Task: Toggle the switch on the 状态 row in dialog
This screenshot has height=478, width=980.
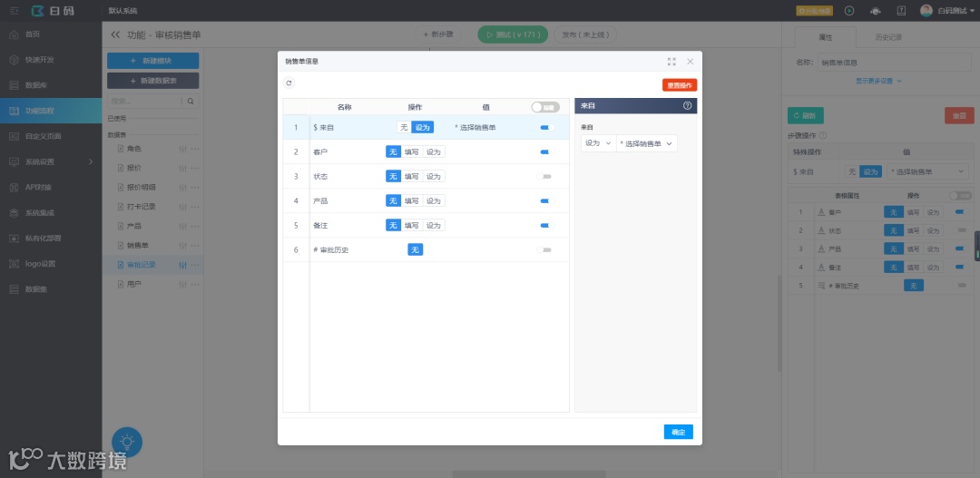Action: coord(544,176)
